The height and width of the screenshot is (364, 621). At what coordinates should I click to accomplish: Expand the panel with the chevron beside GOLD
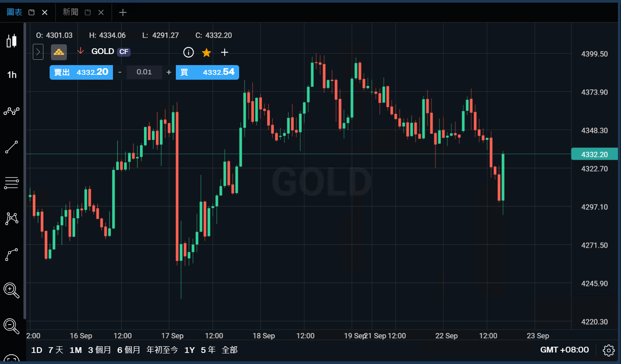click(38, 52)
